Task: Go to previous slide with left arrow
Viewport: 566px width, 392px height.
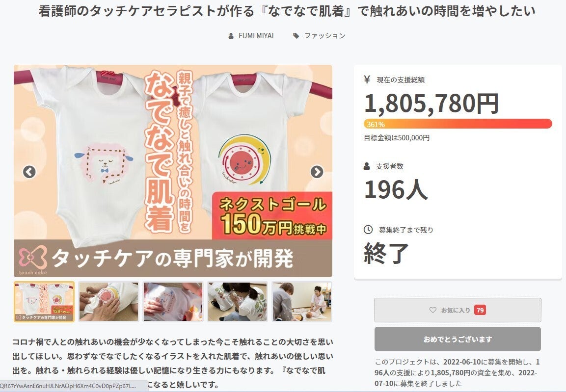Action: click(x=29, y=172)
